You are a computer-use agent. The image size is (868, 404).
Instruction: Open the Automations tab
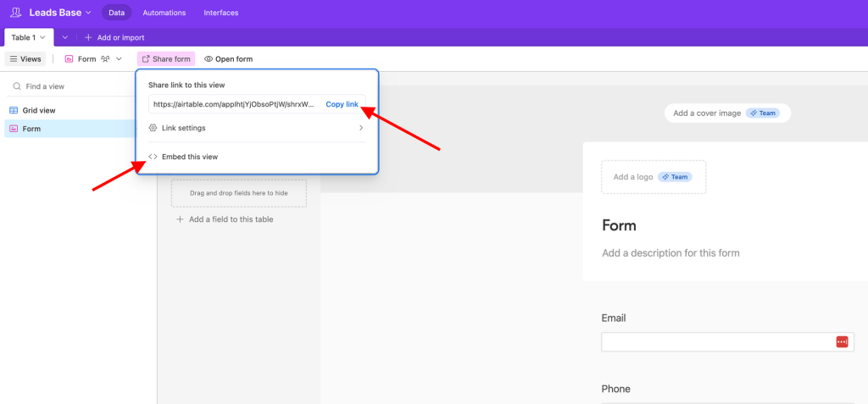point(164,13)
